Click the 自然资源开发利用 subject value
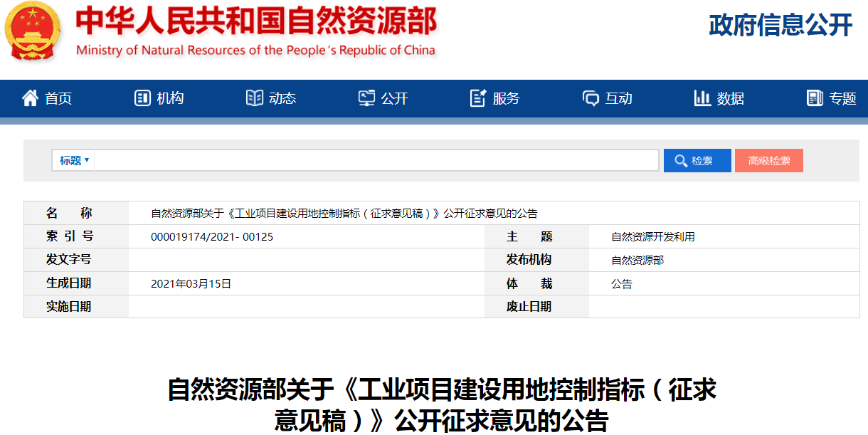This screenshot has height=435, width=868. (x=652, y=237)
